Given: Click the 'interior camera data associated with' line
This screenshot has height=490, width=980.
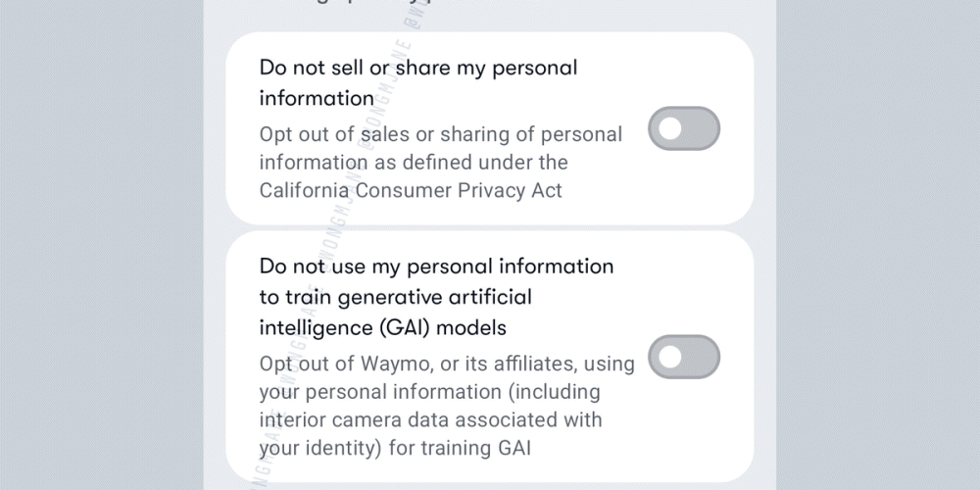Looking at the screenshot, I should (x=430, y=418).
